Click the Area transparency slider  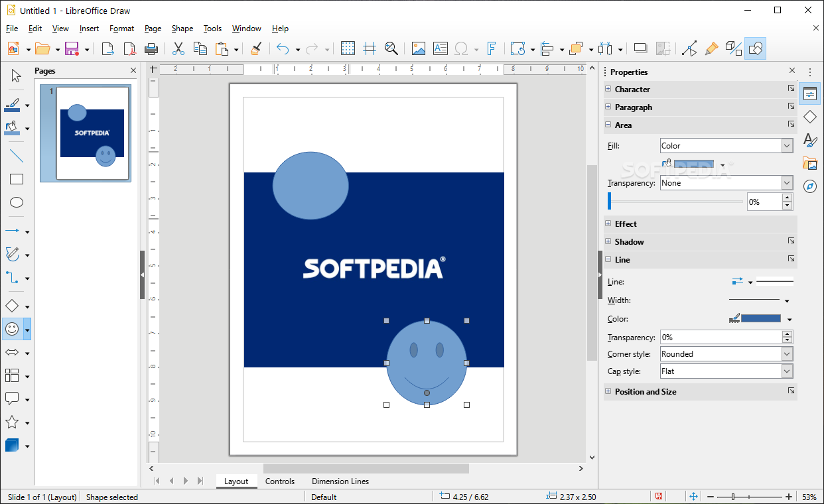(x=676, y=202)
